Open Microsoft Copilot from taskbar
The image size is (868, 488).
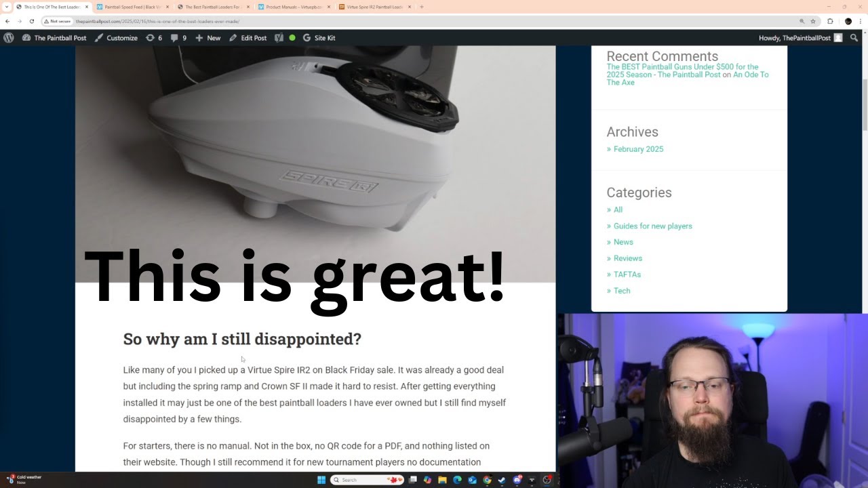click(427, 480)
